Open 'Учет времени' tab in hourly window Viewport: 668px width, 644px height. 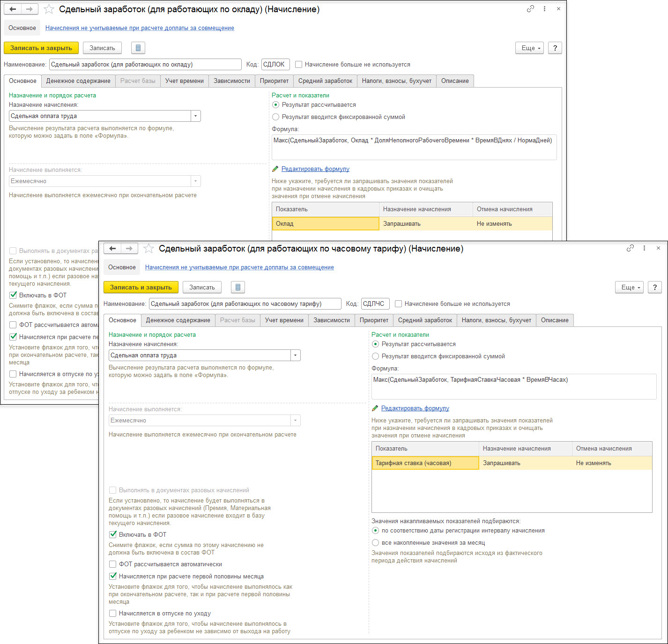pos(284,320)
